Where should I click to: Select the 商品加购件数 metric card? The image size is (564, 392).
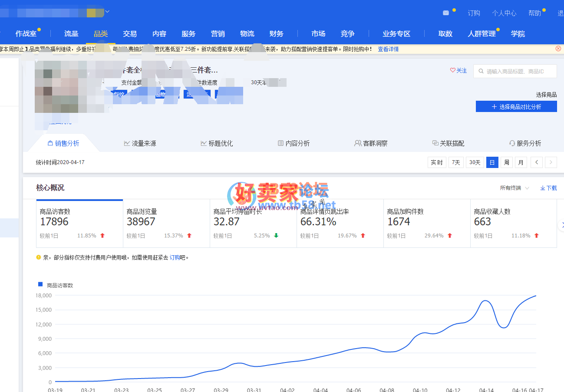click(x=427, y=223)
